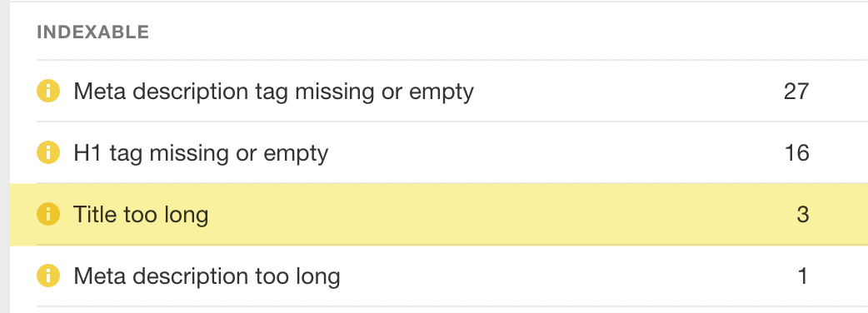
Task: Click the count 16 for missing H1 tags
Action: [x=796, y=152]
